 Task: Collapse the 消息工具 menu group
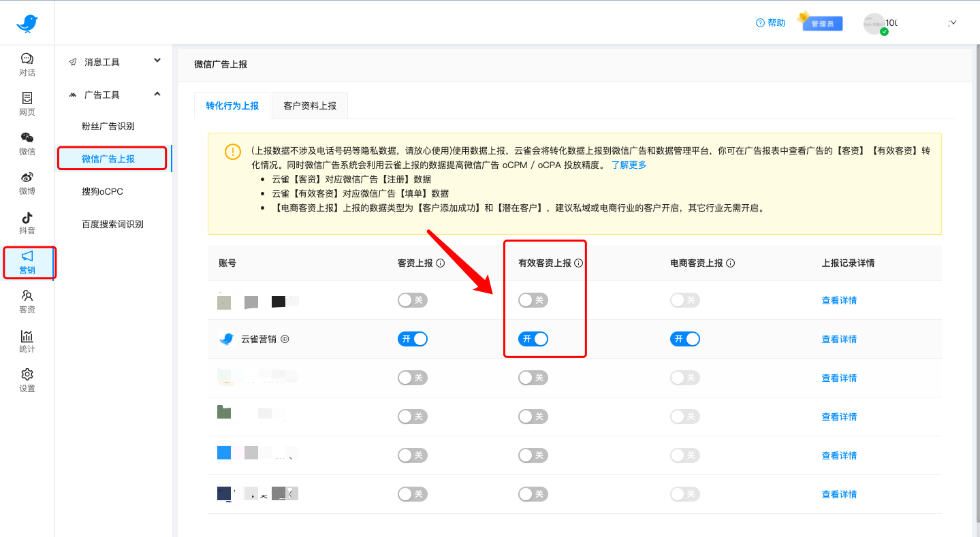tap(157, 61)
